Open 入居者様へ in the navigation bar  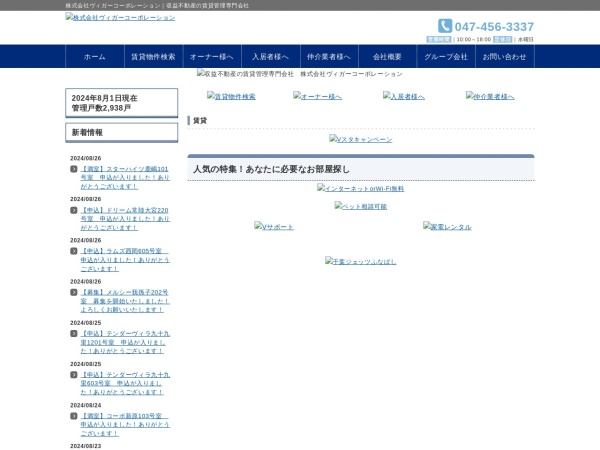271,57
